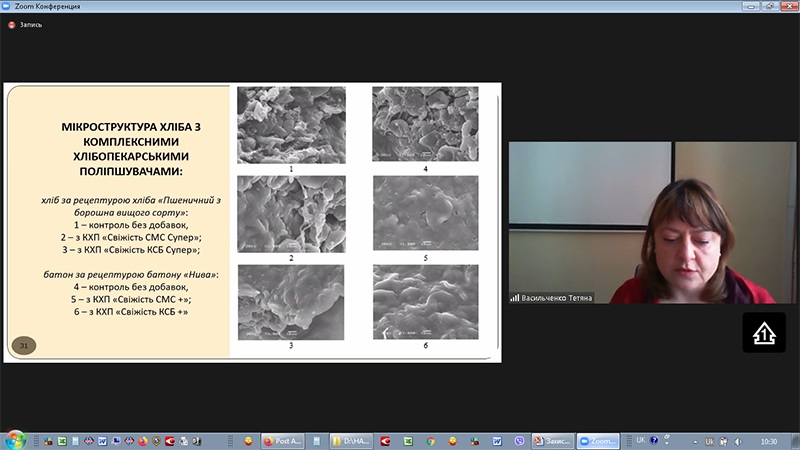The image size is (800, 450).
Task: Click the Excel icon beside Chrome
Action: point(407,440)
